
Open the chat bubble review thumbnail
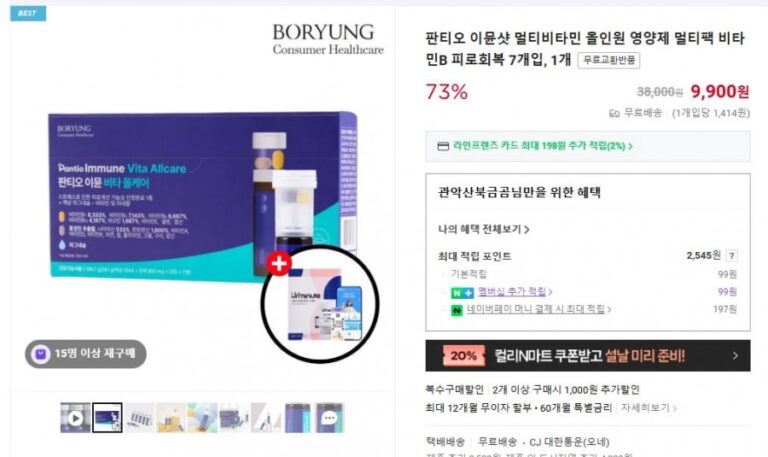pos(329,418)
